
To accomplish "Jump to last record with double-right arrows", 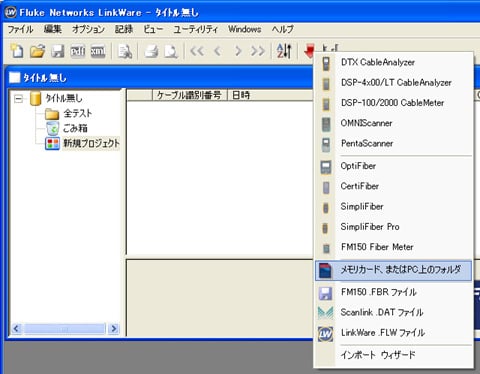I will pyautogui.click(x=258, y=51).
